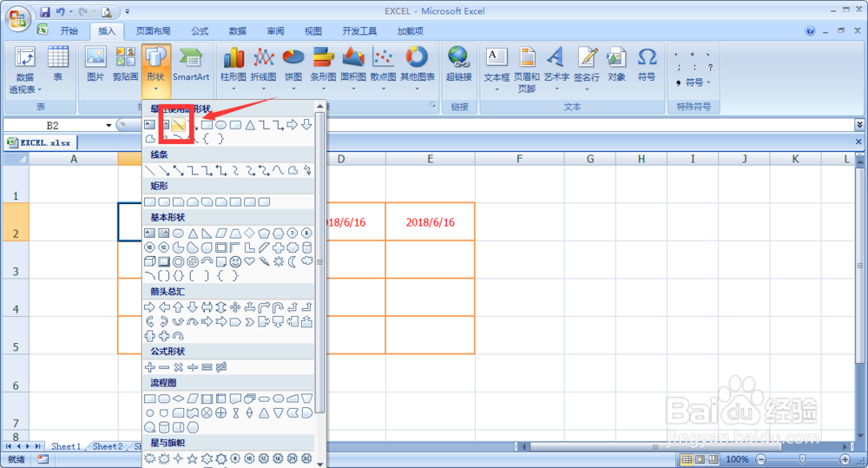Choose the cylinder (can) basic shape
The image size is (868, 468).
(x=306, y=247)
